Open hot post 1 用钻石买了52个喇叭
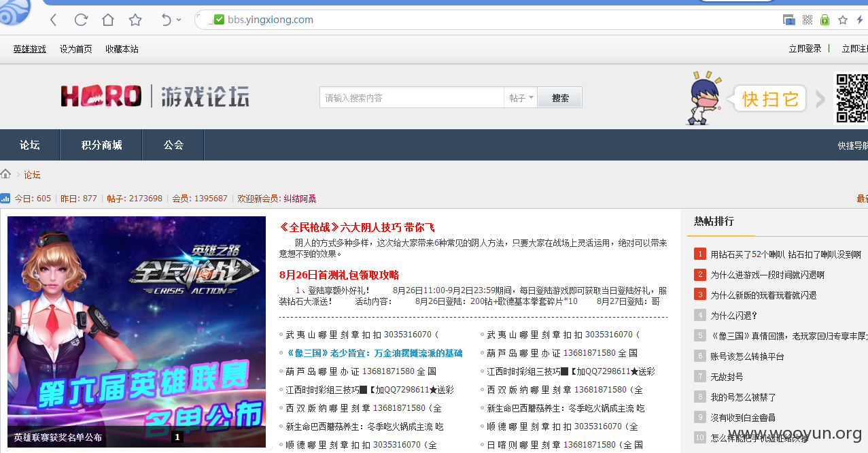This screenshot has width=868, height=453. click(x=786, y=254)
